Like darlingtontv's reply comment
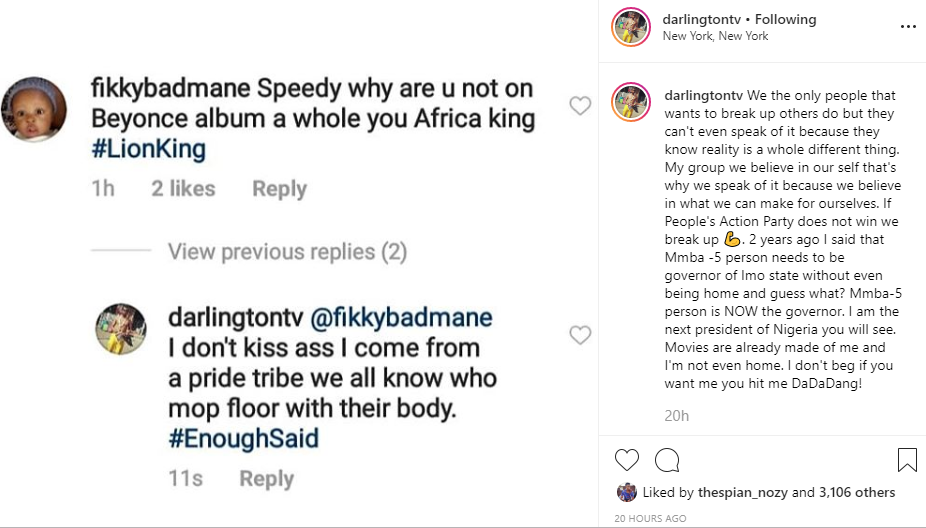Screen dimensions: 926x528 click(580, 336)
